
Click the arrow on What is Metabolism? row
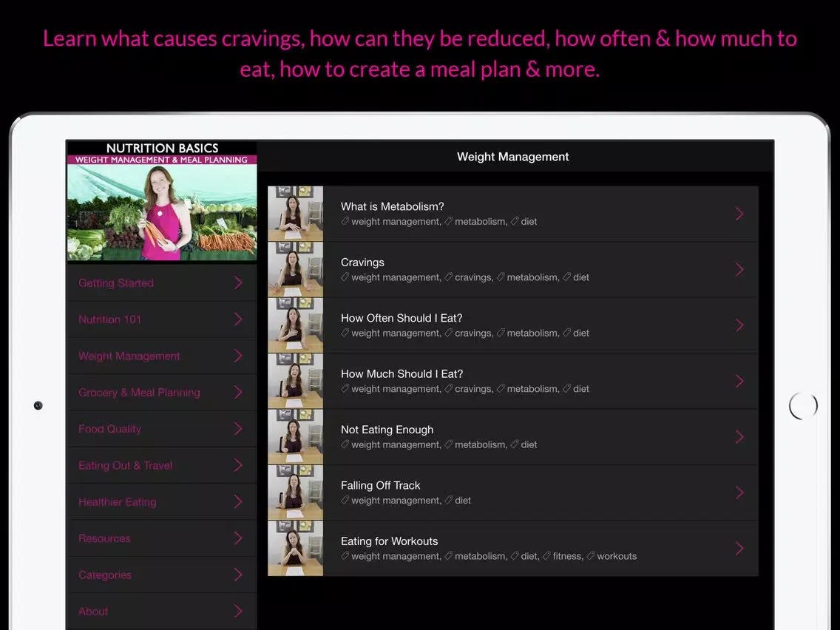(739, 214)
